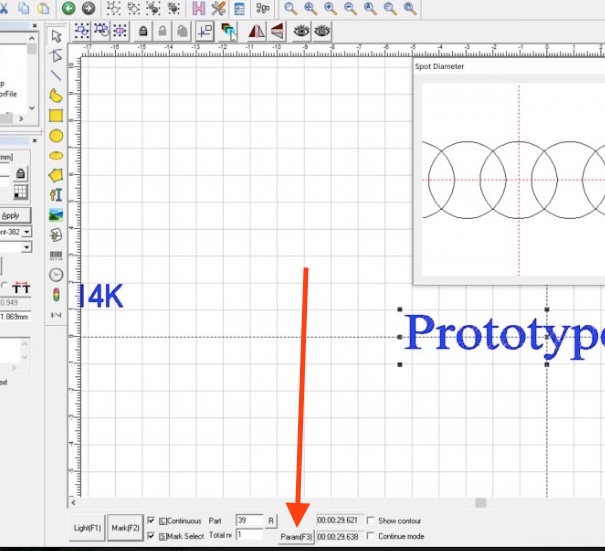Click the mirror horizontal icon
This screenshot has width=605, height=551.
click(x=257, y=31)
